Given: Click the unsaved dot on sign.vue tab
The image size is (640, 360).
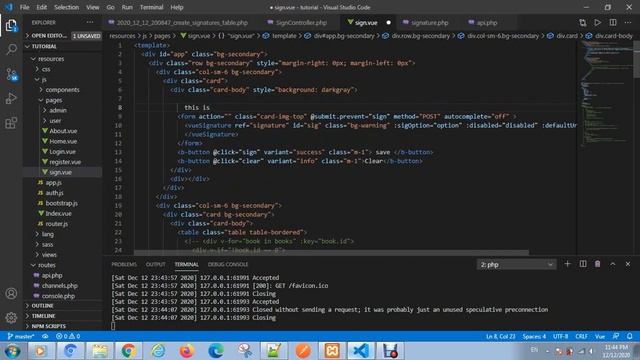Looking at the screenshot, I should coord(388,23).
